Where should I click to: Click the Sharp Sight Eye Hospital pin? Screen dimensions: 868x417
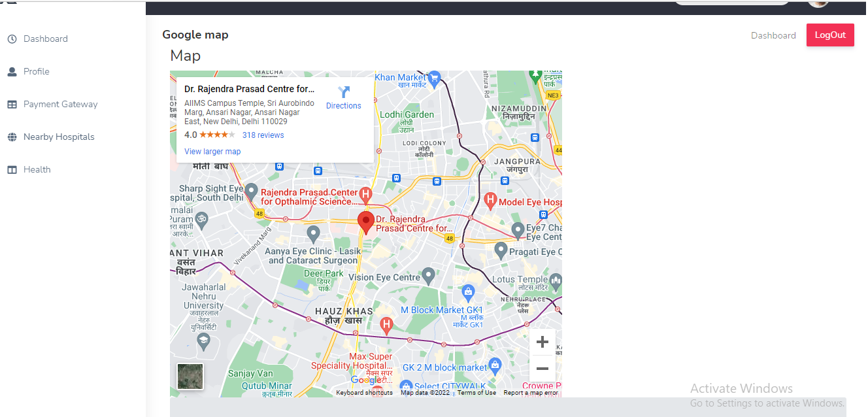click(251, 192)
